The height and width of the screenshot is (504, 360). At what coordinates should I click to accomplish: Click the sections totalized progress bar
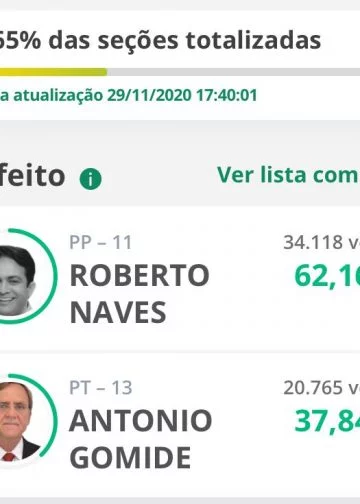click(180, 72)
